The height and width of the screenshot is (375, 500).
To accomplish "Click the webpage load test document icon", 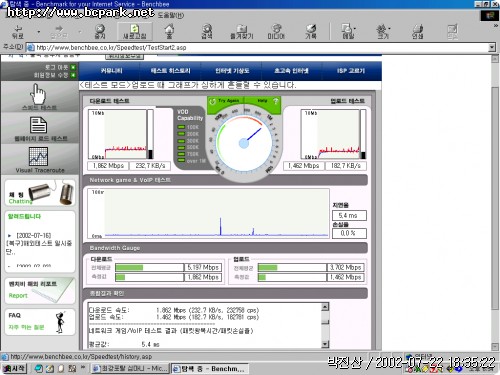I will click(38, 125).
